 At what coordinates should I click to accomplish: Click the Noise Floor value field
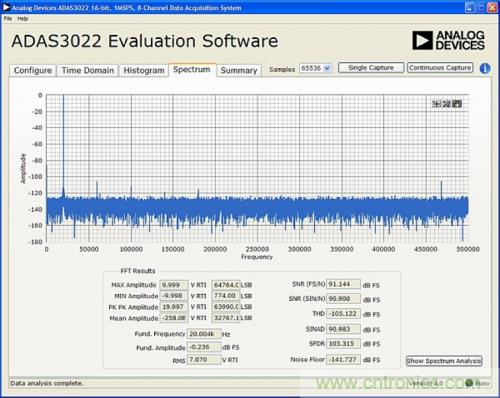[343, 360]
